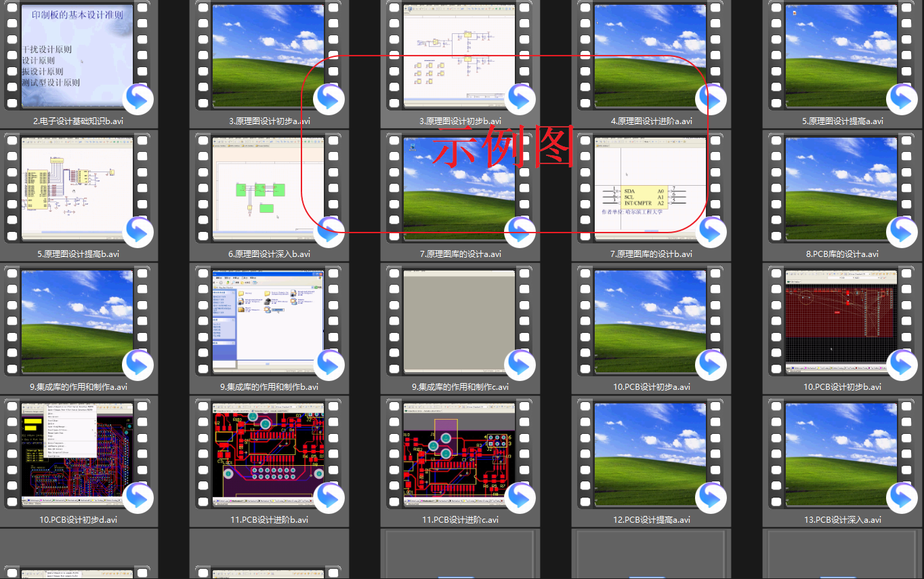Select the file name 12.PCB设计提高a.avi
Image resolution: width=924 pixels, height=579 pixels.
click(652, 520)
